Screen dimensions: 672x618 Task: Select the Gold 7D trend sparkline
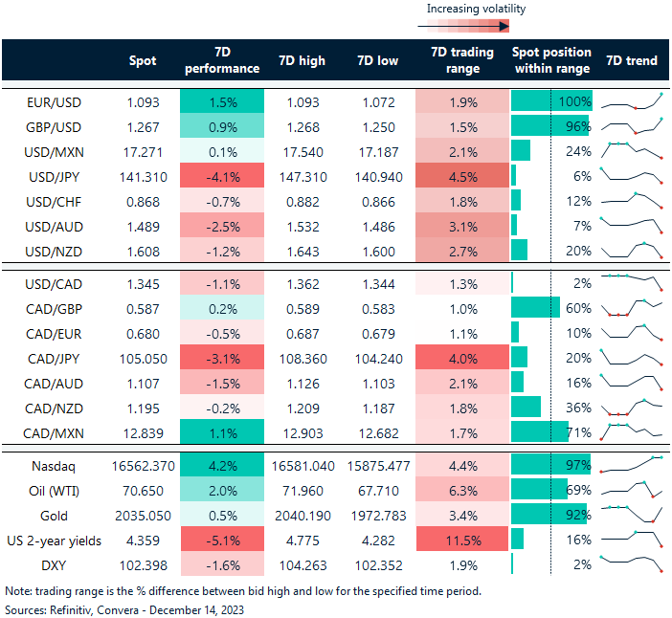[631, 514]
